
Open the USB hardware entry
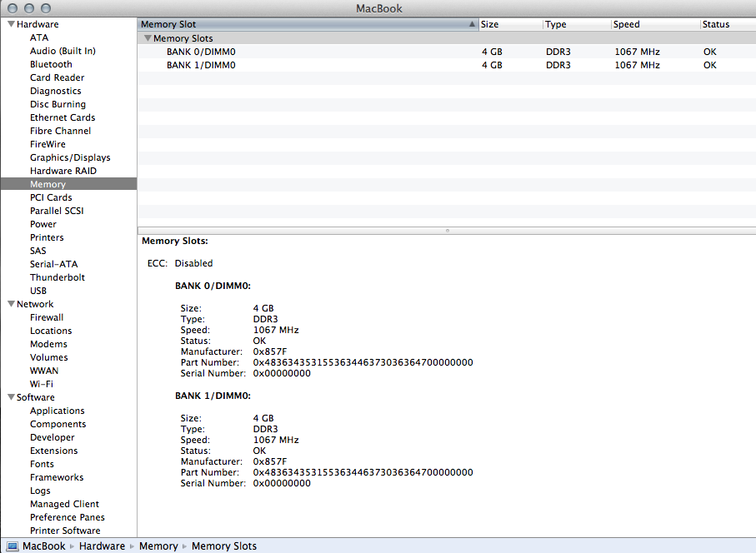38,291
